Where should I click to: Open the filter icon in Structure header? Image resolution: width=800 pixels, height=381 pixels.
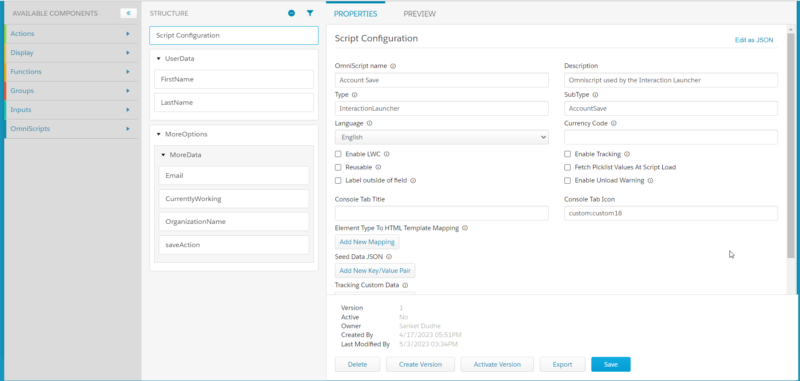tap(310, 13)
